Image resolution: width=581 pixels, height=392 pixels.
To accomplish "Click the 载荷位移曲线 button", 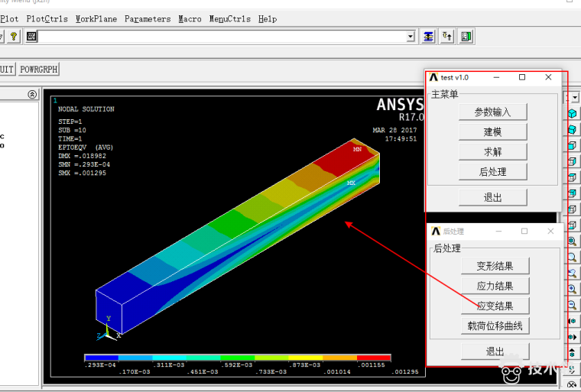I will tap(495, 326).
